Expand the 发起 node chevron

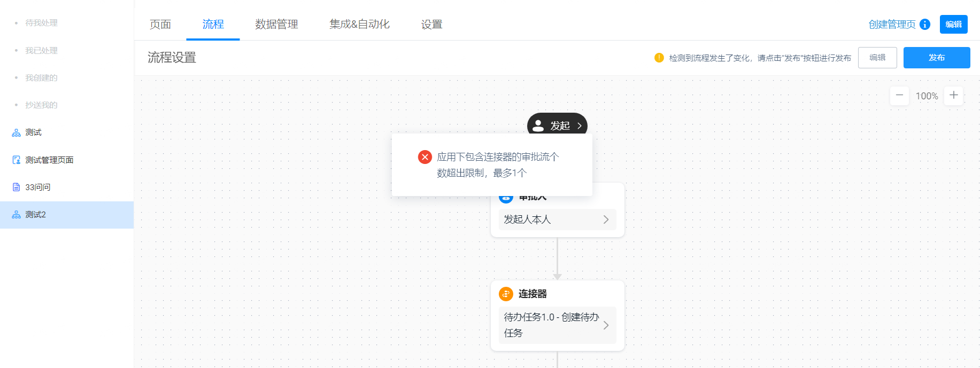[x=580, y=126]
